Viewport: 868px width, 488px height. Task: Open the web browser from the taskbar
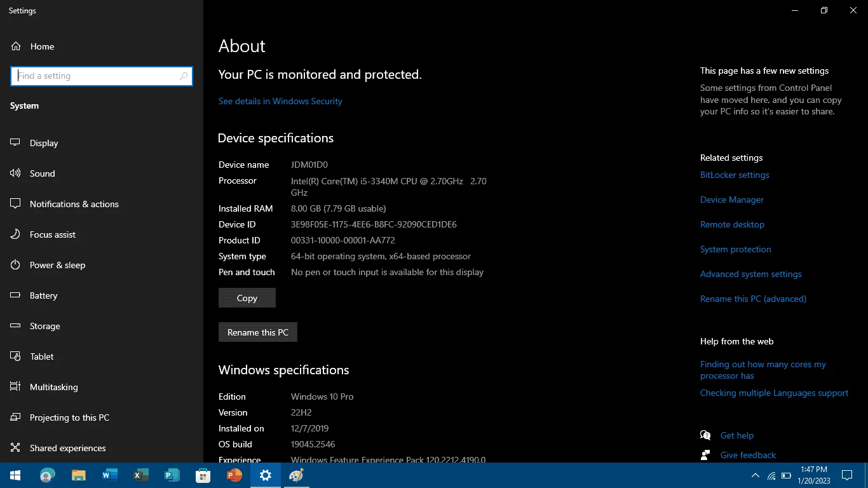(x=46, y=475)
